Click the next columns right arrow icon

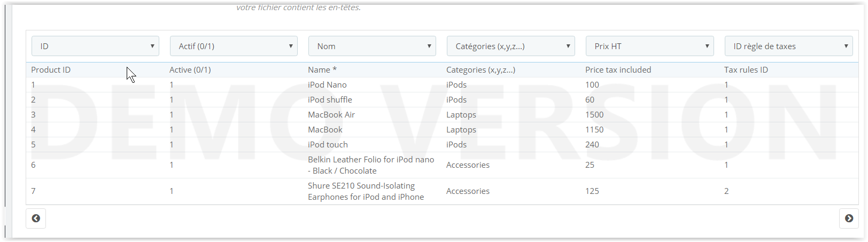coord(849,218)
